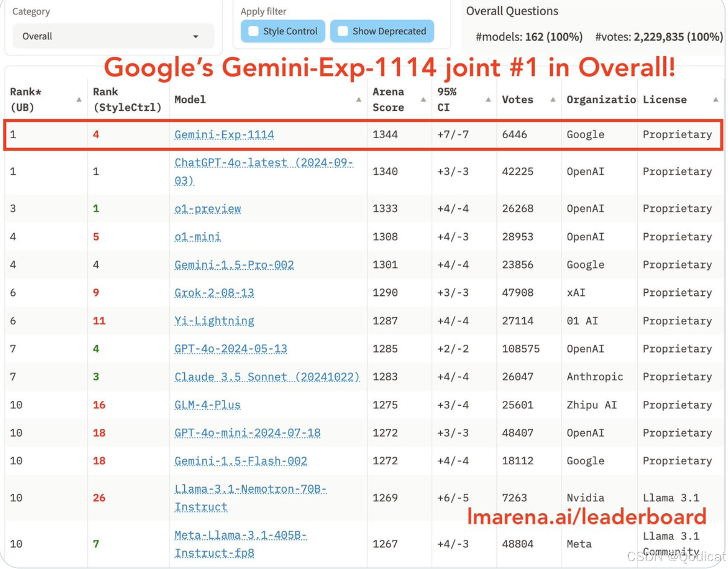Image resolution: width=728 pixels, height=569 pixels.
Task: Open the GLM-4-Plus model link
Action: 208,405
